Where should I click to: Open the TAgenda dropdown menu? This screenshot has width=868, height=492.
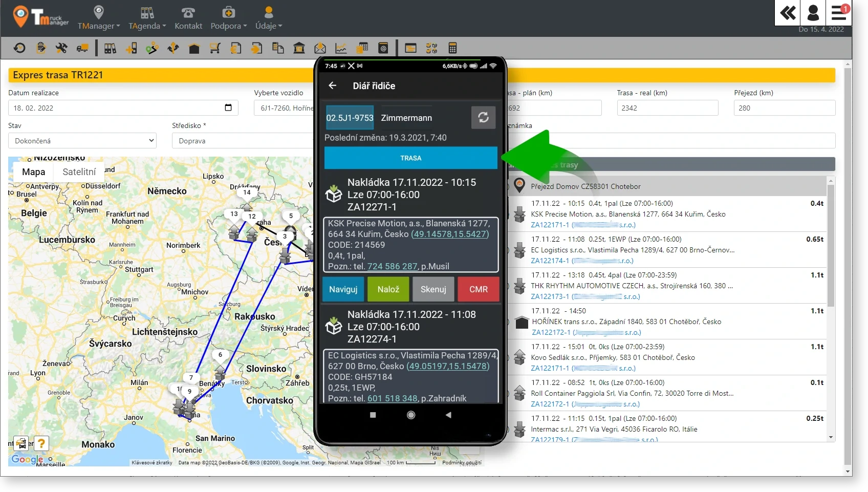click(147, 17)
